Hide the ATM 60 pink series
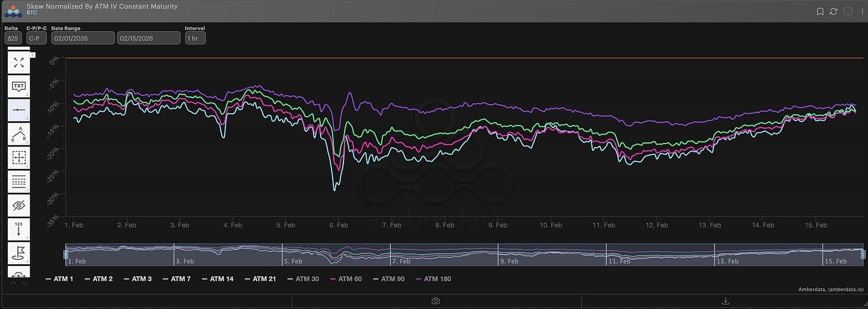Viewport: 868px width, 309px height. click(346, 279)
